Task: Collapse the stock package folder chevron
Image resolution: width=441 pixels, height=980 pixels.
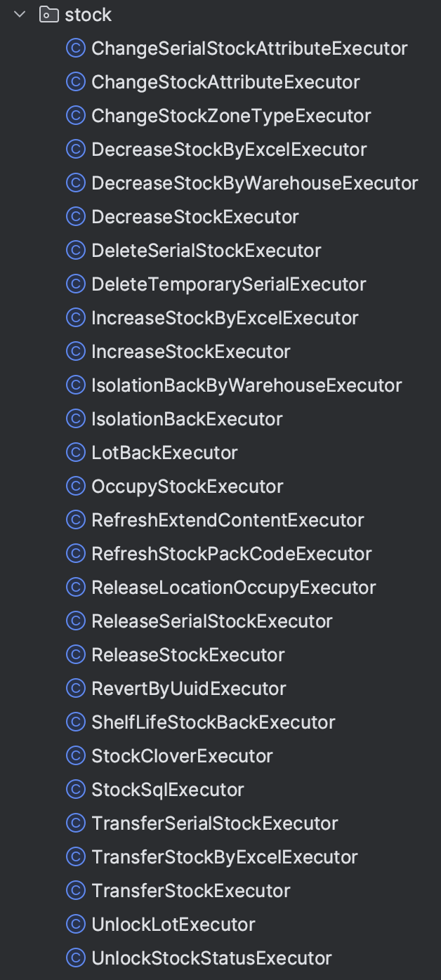Action: pos(20,14)
